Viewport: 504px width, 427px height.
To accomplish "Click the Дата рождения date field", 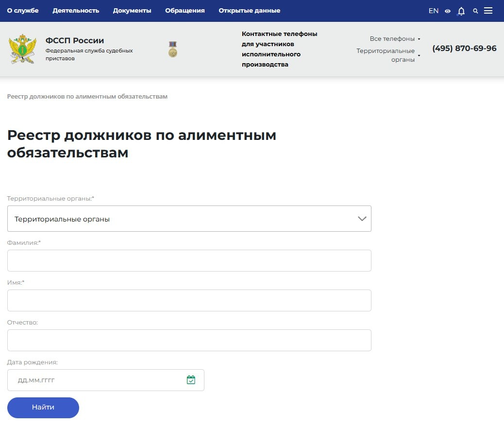I will tap(106, 380).
